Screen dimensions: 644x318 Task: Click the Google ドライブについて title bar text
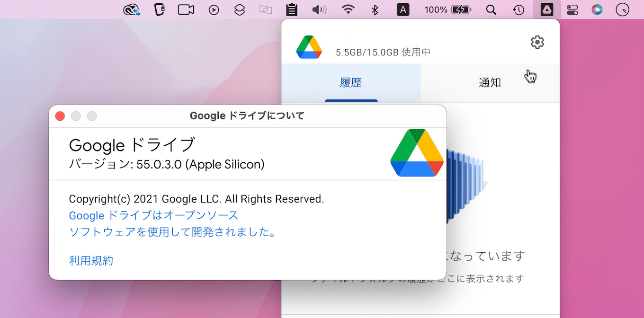(247, 116)
